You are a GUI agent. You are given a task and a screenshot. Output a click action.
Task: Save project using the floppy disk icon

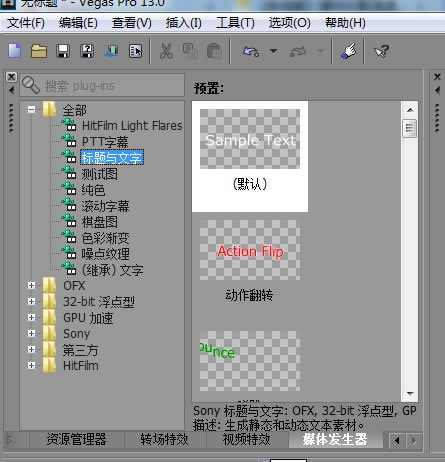point(63,51)
